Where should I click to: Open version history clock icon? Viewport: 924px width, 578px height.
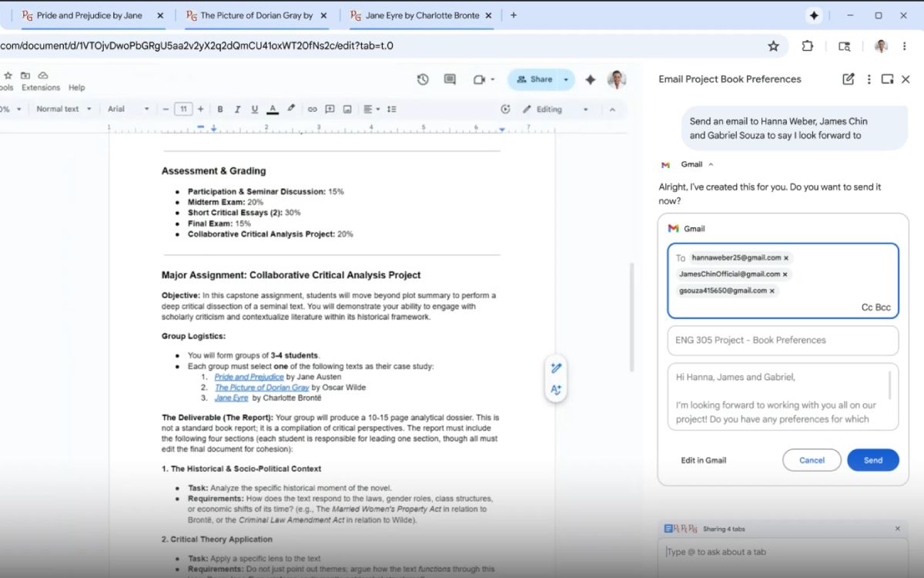[x=423, y=79]
